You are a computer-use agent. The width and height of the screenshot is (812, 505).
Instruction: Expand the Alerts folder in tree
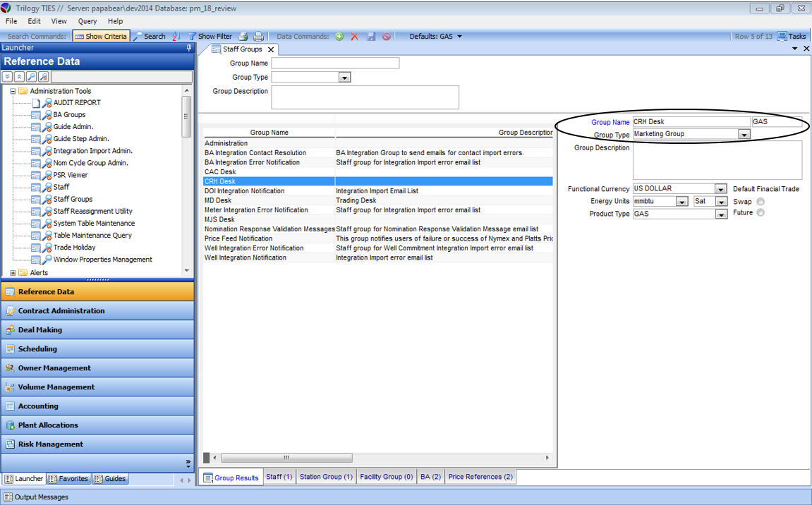pos(13,273)
